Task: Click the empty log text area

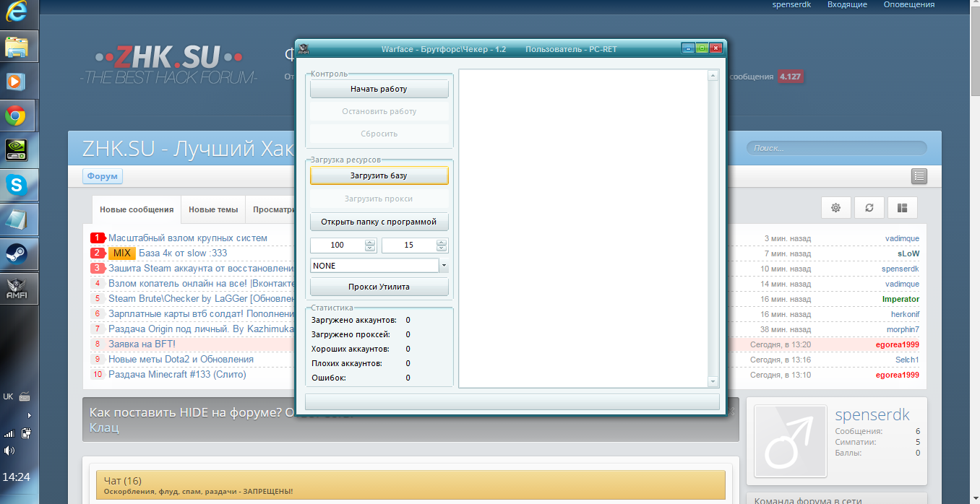Action: tap(583, 228)
